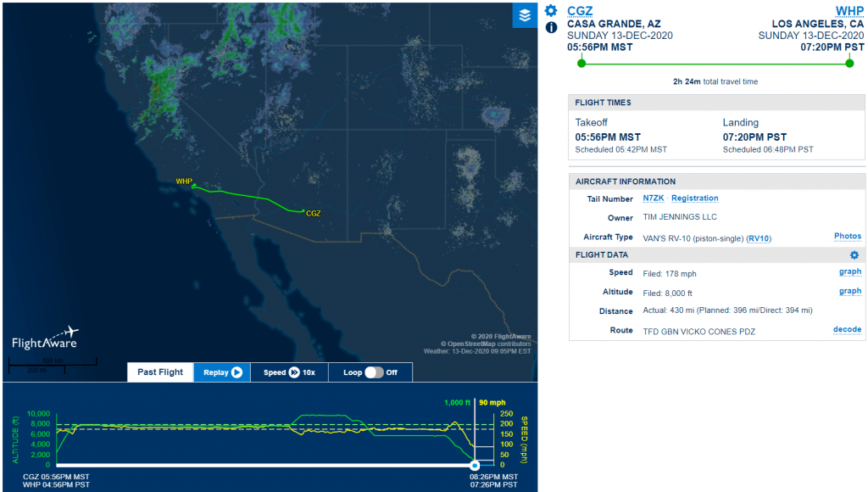Click the WHP airport marker on map
This screenshot has height=492, width=868.
(x=194, y=185)
